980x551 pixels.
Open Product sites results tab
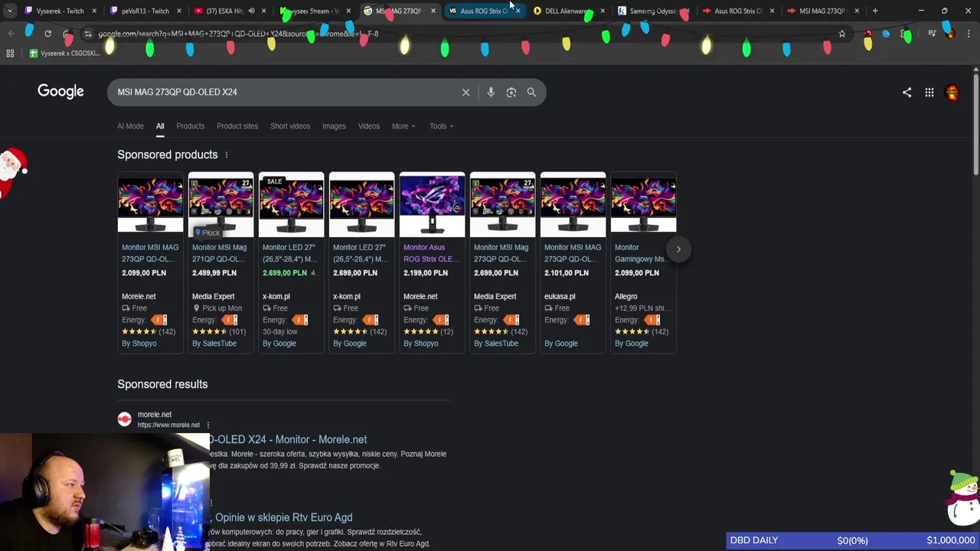tap(237, 126)
